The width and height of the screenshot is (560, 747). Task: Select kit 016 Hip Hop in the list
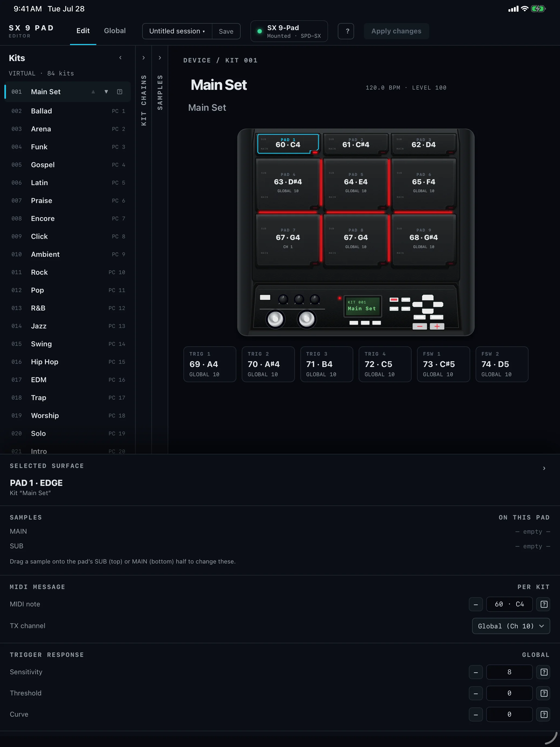coord(68,362)
